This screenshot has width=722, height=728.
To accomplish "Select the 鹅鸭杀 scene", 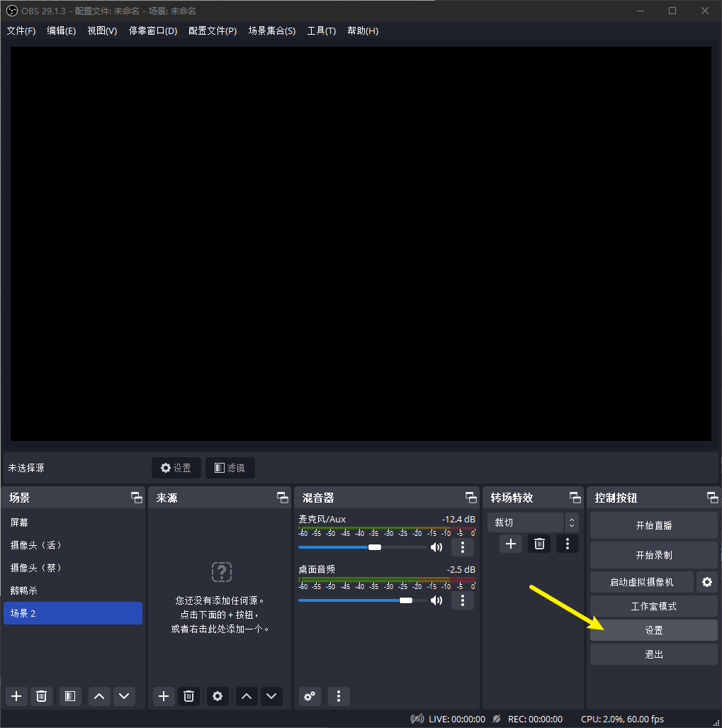I will pyautogui.click(x=73, y=590).
